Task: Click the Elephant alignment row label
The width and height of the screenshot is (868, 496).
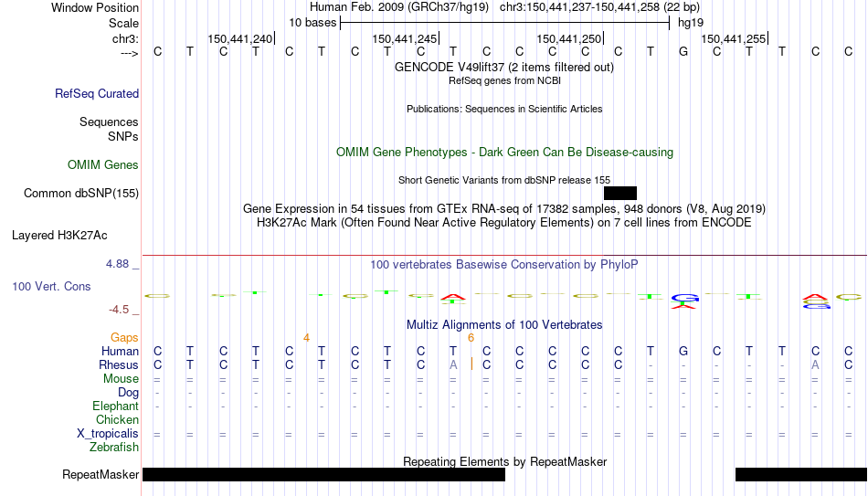Action: coord(116,406)
